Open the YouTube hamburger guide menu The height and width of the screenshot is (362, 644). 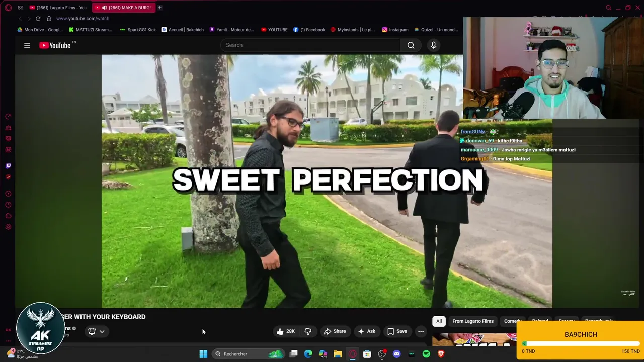coord(27,45)
